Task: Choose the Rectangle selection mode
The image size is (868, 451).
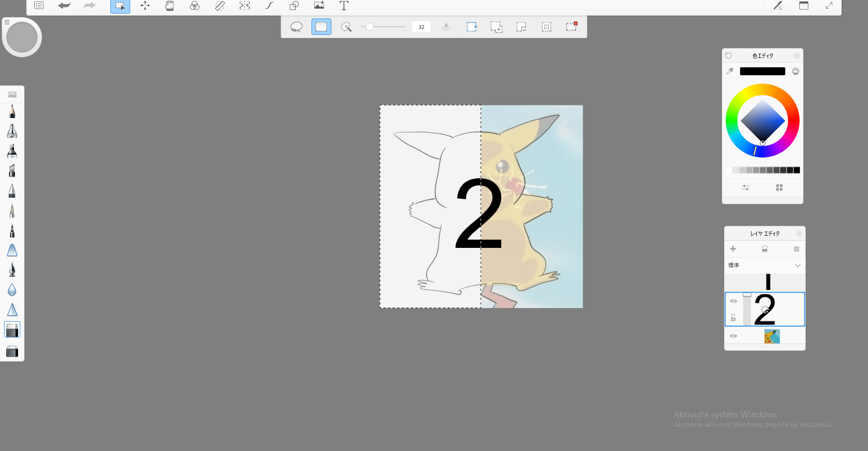Action: click(x=321, y=27)
